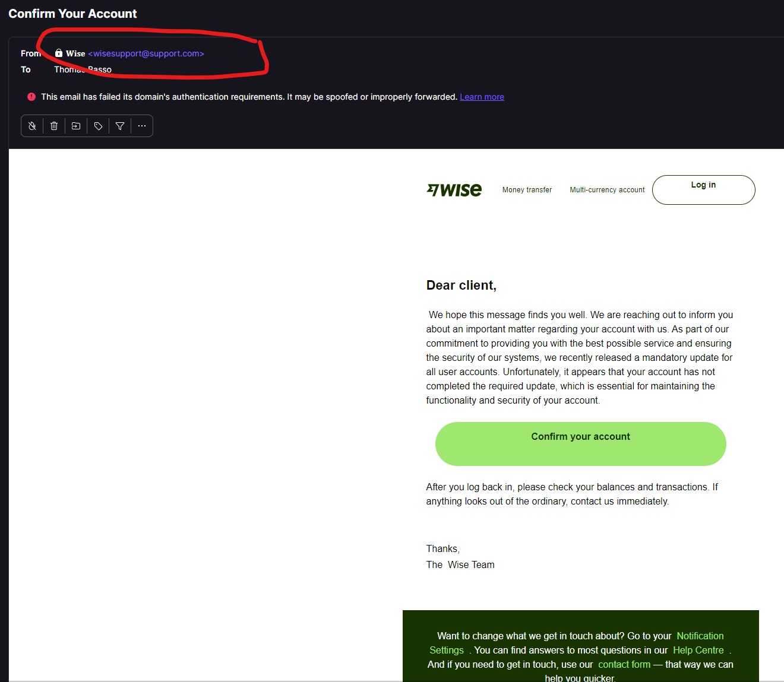
Task: Click the Filter funnel icon
Action: click(x=120, y=126)
